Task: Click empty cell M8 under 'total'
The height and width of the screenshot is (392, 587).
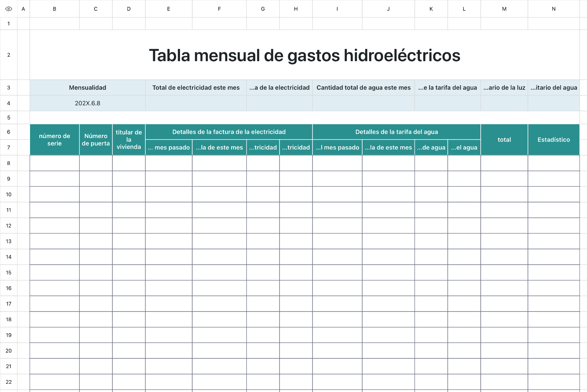Action: [x=504, y=163]
